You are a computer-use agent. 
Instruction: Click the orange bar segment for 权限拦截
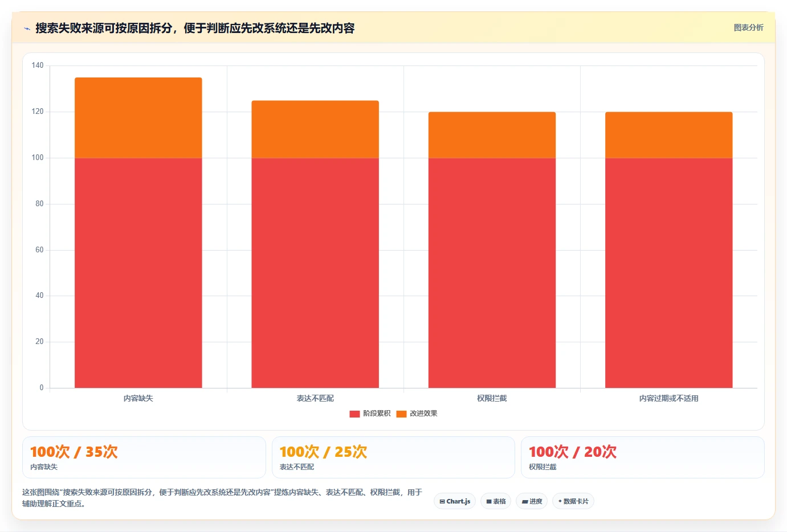tap(492, 135)
